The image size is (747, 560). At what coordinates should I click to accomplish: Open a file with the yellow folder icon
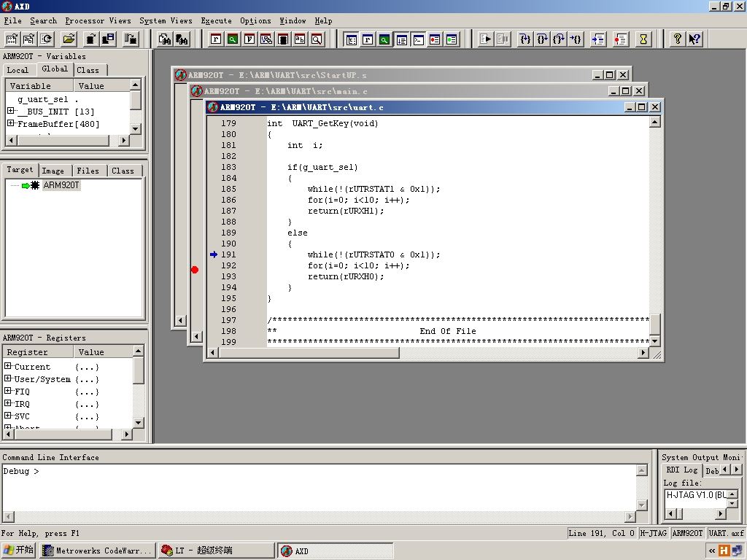coord(69,39)
